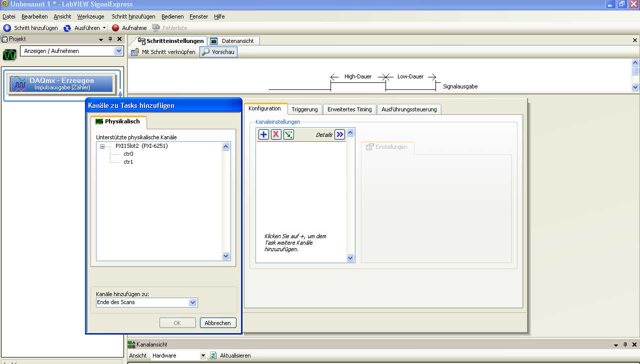This screenshot has height=364, width=640.
Task: Select the DAQmx - Erzeugen step
Action: pyautogui.click(x=62, y=84)
